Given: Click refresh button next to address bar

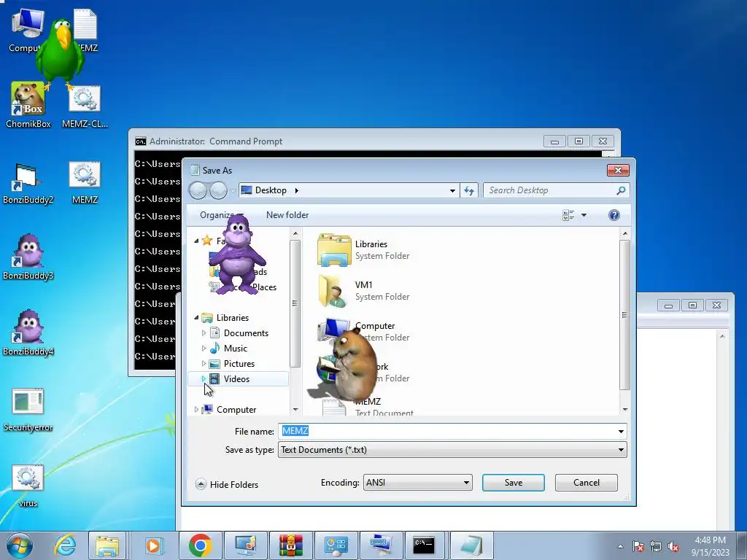Looking at the screenshot, I should coord(469,190).
